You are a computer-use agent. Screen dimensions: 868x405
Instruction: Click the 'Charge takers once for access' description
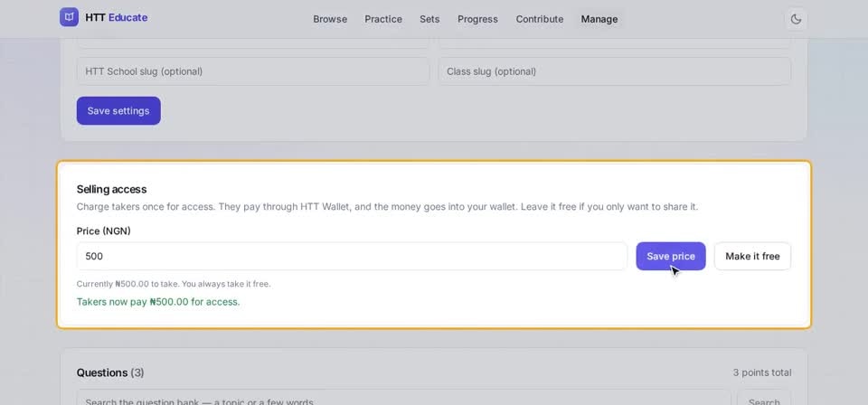[x=388, y=207]
